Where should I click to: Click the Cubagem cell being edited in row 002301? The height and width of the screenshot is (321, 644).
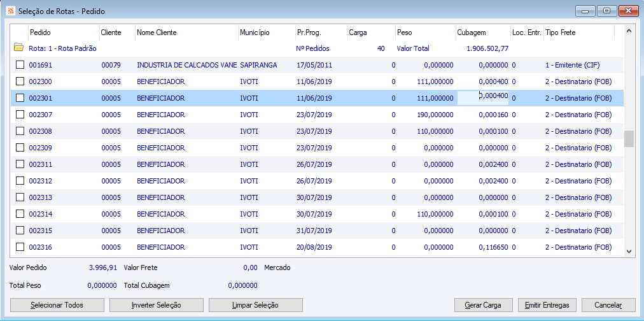(484, 98)
